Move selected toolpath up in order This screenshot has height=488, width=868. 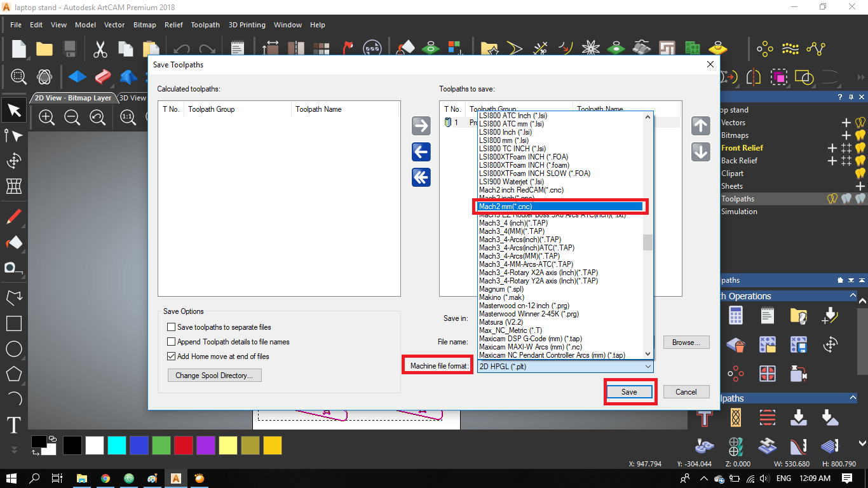[x=700, y=126]
